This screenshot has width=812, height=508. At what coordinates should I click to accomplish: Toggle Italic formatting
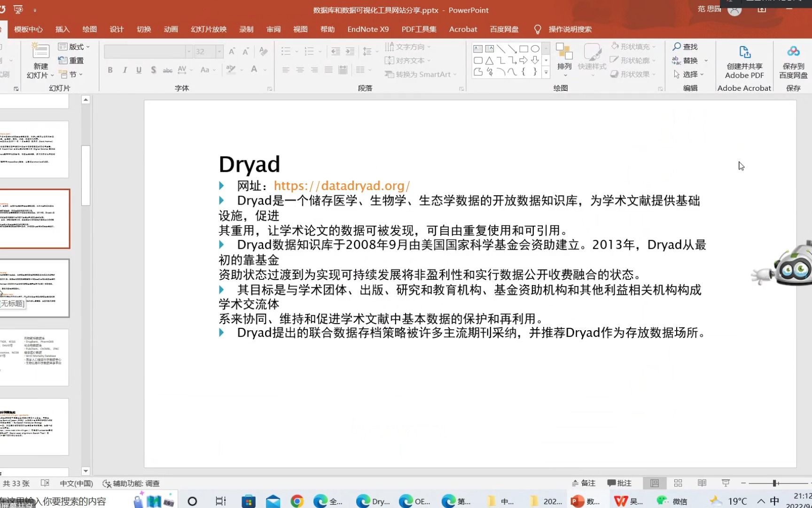(125, 70)
